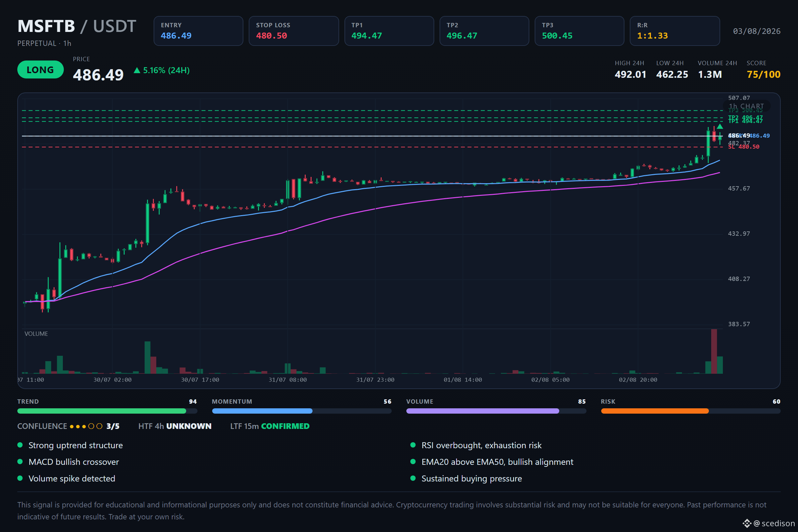Screen dimensions: 798x532
Task: Click the RISK score 60
Action: coord(776,401)
